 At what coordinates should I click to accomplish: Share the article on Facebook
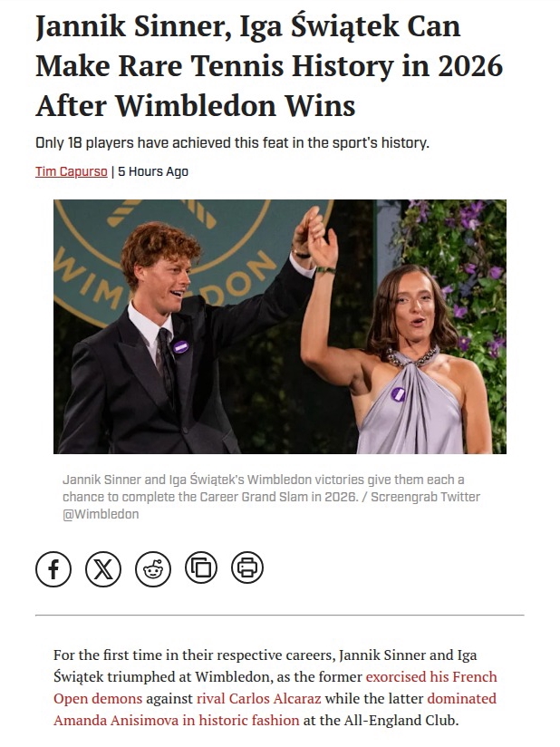click(x=53, y=568)
